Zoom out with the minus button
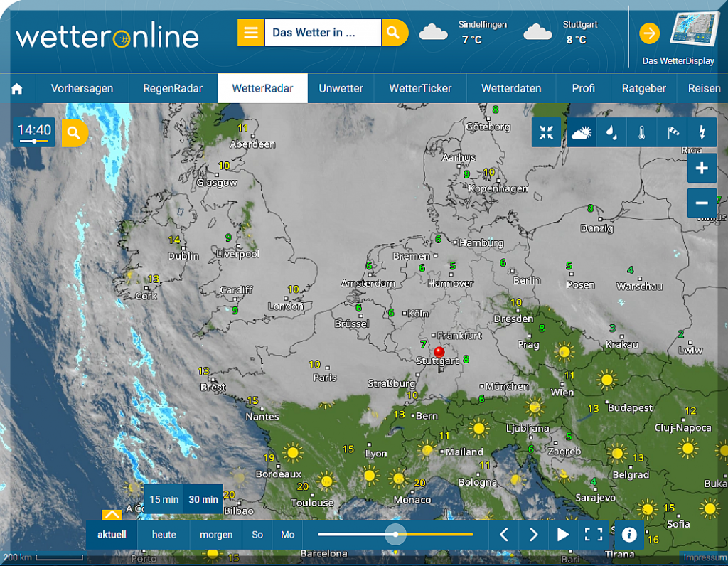This screenshot has height=566, width=728. coord(702,203)
